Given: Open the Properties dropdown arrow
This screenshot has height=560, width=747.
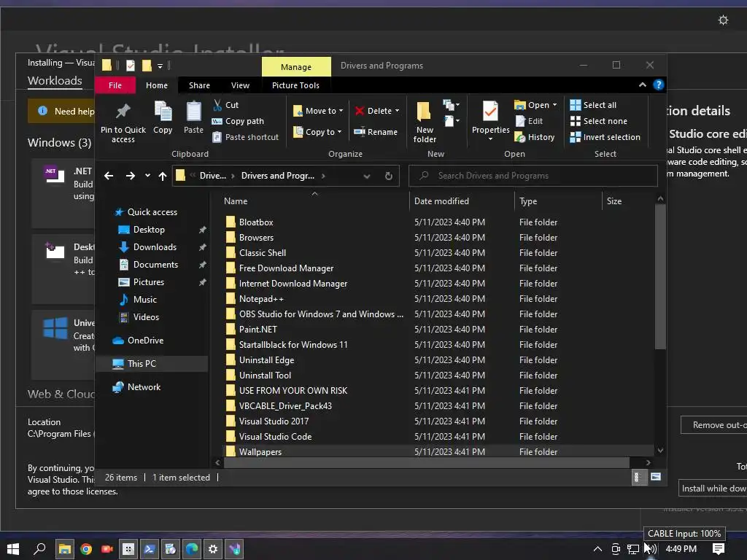Looking at the screenshot, I should 490,139.
